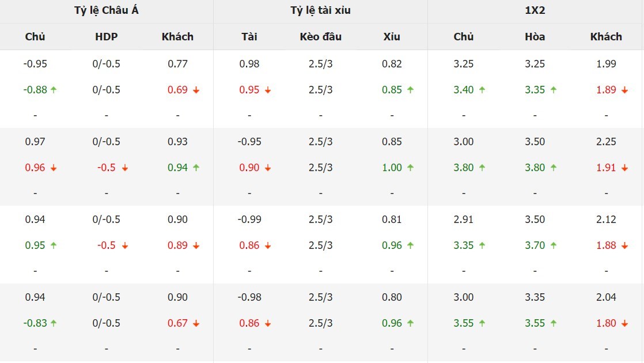
Task: Click the HDP column header
Action: 107,36
